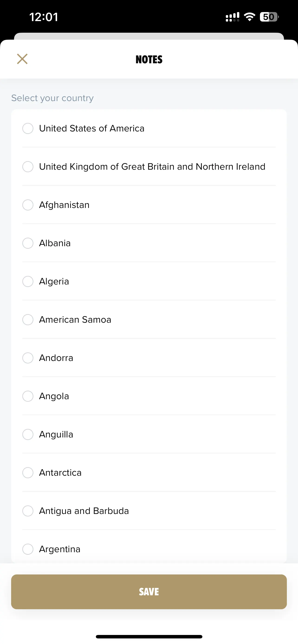Select Algeria from the country list
This screenshot has width=298, height=644.
pos(28,281)
